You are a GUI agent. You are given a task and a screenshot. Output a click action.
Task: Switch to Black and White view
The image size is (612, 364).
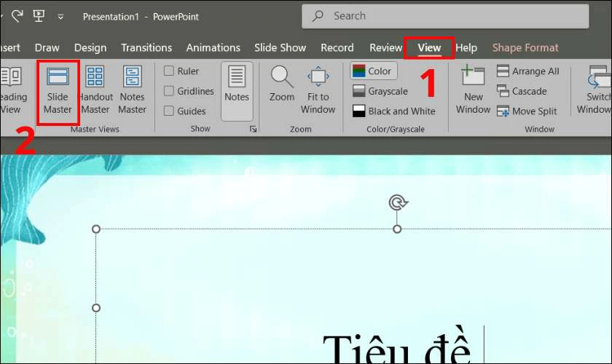(394, 111)
